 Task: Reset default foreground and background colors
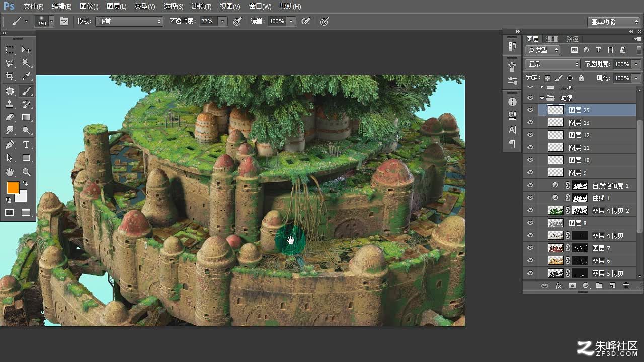(9, 200)
